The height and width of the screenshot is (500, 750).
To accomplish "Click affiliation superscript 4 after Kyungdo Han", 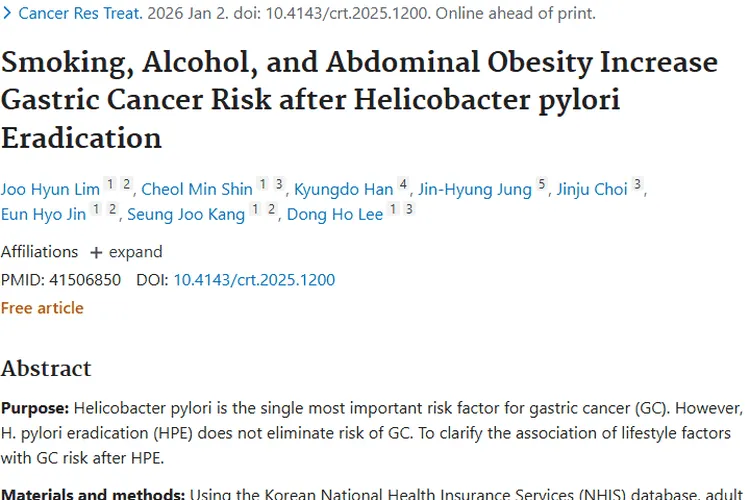I will 403,184.
